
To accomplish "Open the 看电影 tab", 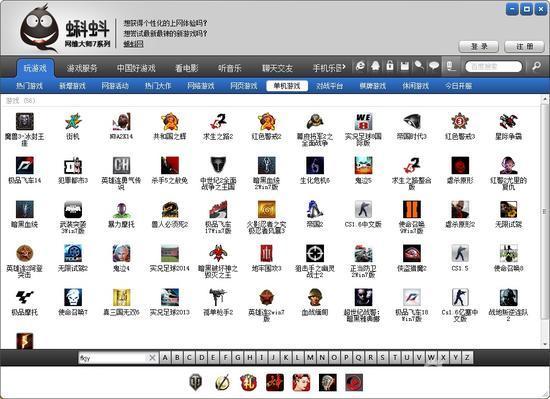I will pos(187,68).
